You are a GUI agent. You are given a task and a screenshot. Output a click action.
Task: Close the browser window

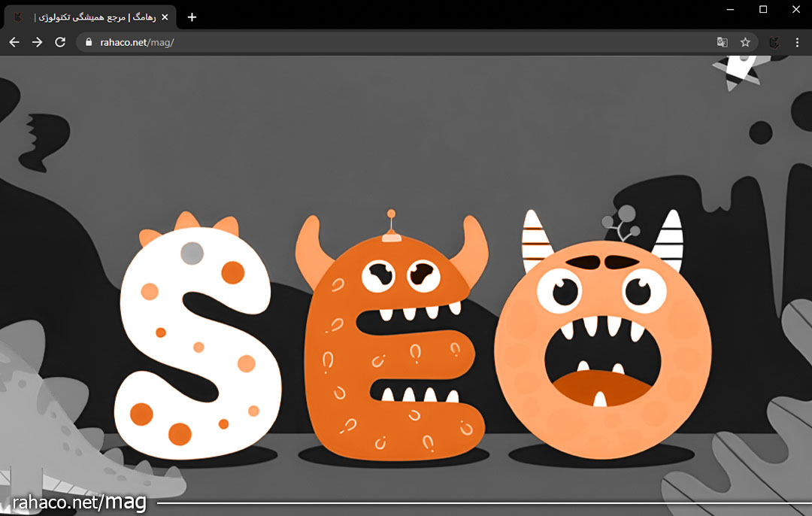click(796, 9)
